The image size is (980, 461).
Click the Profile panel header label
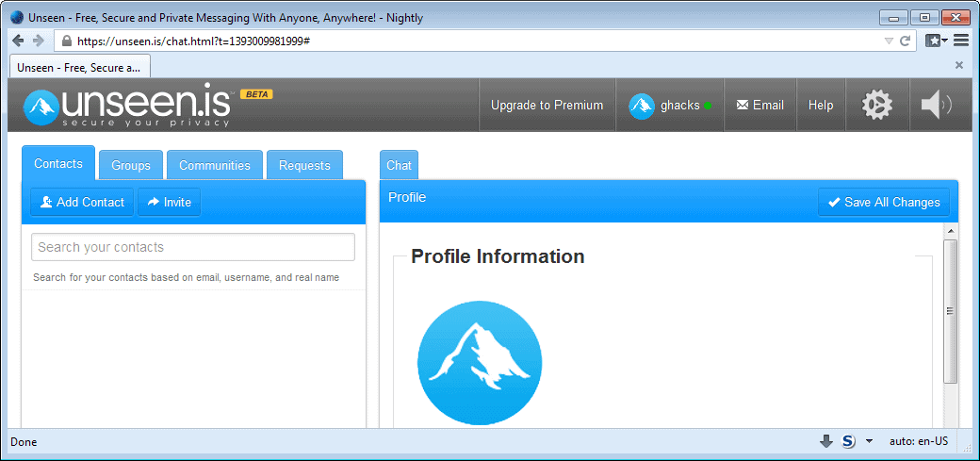[x=407, y=198]
